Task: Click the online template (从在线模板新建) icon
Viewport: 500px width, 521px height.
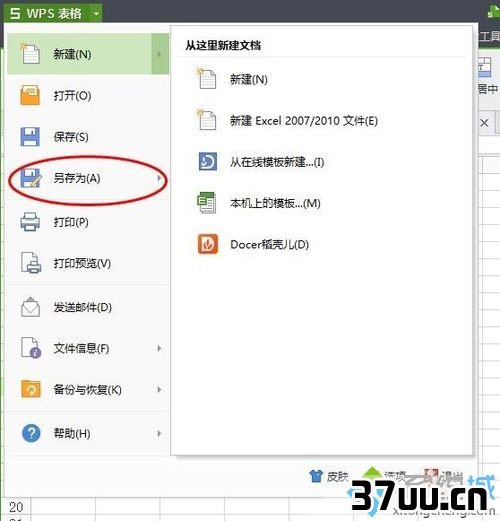Action: coord(208,162)
